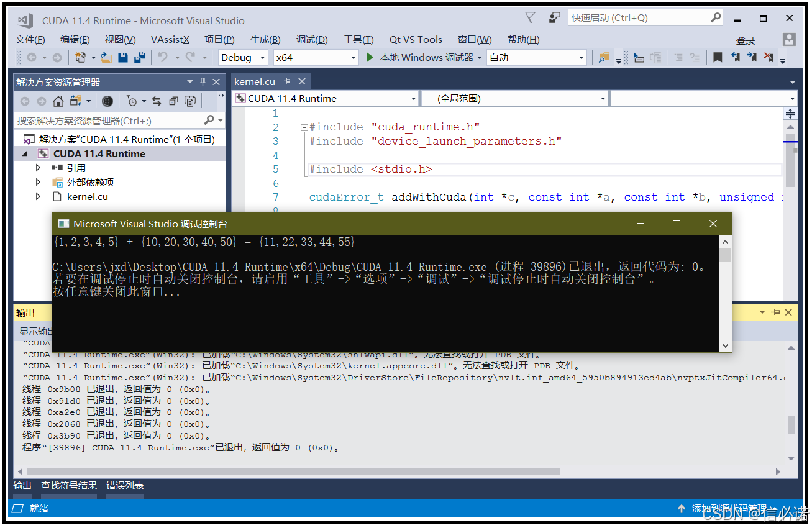Click the Solution Explorer globe view icon

107,101
